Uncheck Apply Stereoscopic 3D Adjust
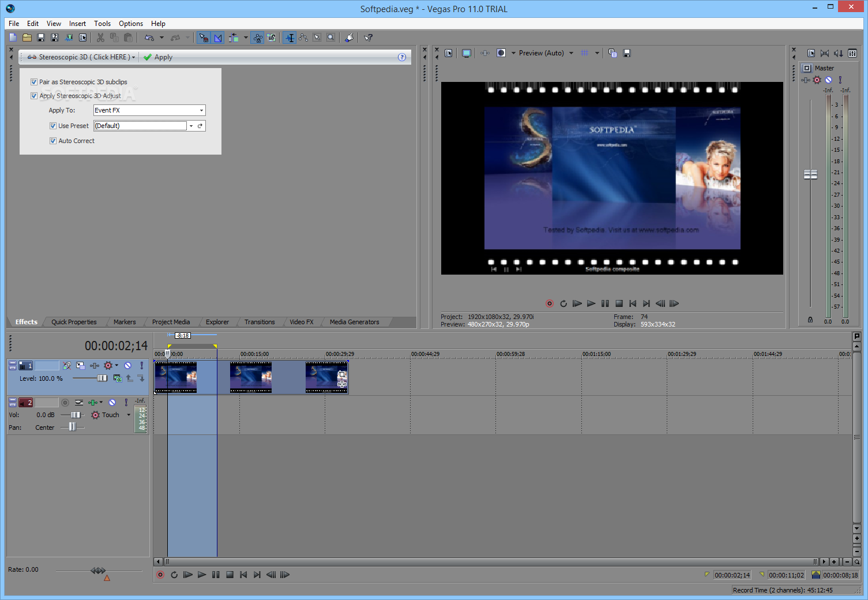 click(x=34, y=96)
